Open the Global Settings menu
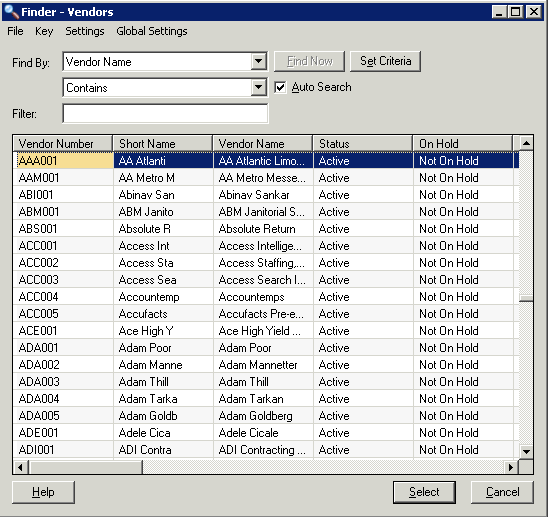 152,31
